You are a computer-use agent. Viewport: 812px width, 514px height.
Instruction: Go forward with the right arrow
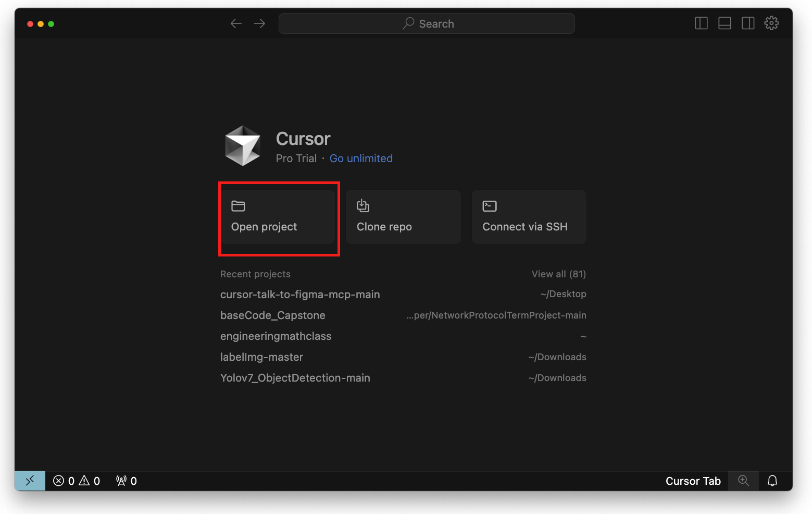pos(259,23)
